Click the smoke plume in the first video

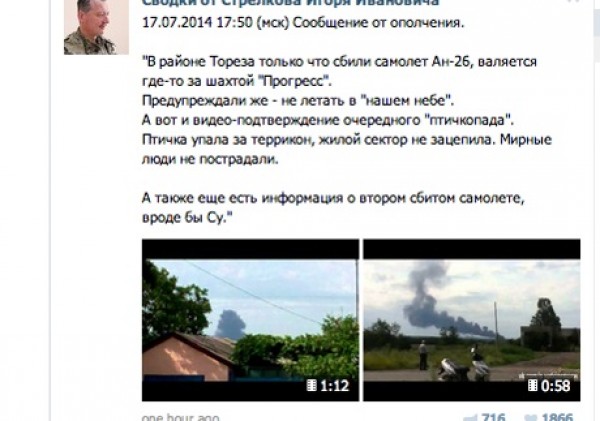[x=230, y=323]
